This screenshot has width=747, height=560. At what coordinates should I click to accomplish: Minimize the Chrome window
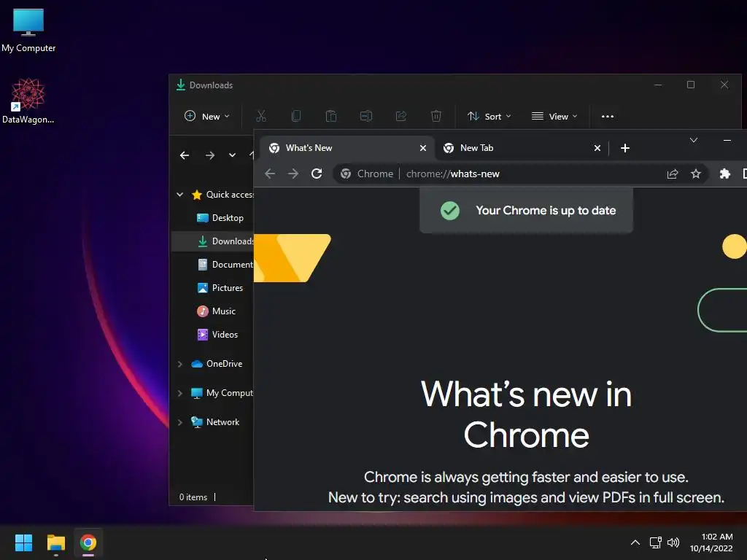click(x=727, y=140)
